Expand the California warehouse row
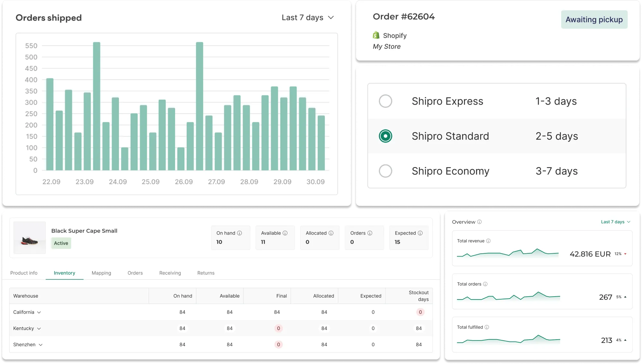642x364 pixels. coord(39,312)
